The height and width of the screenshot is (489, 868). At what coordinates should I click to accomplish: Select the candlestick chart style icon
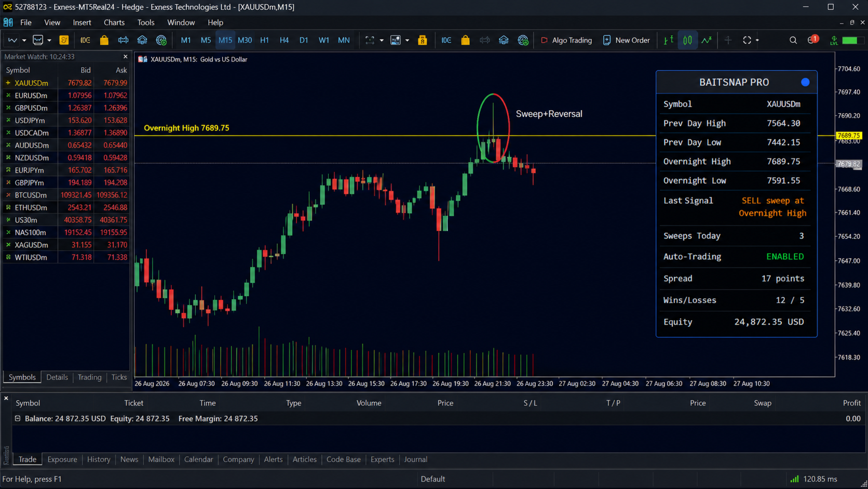687,40
